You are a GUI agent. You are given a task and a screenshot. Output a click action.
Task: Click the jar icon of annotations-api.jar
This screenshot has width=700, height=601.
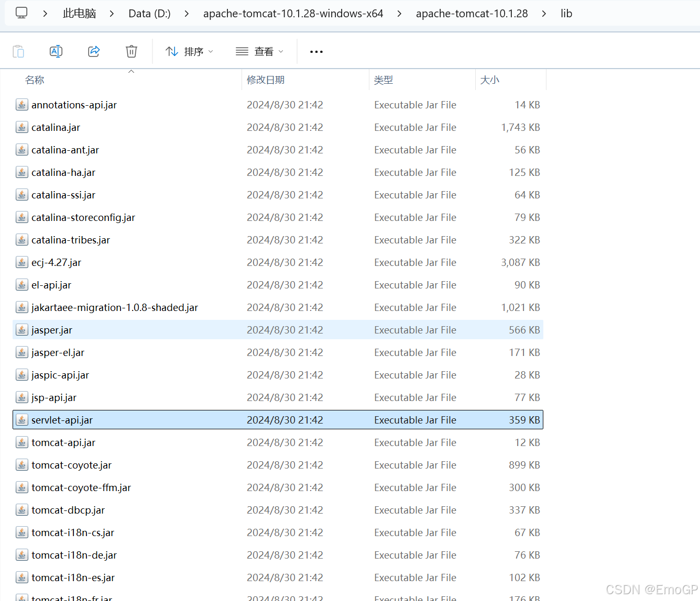[21, 105]
